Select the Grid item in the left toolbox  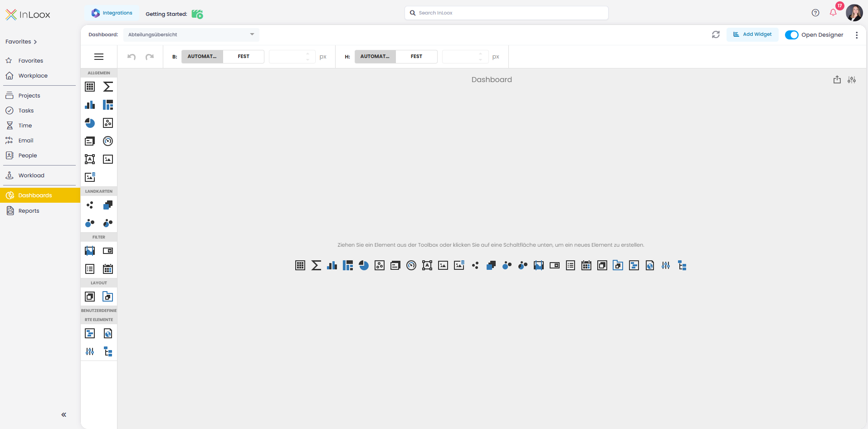(x=90, y=87)
